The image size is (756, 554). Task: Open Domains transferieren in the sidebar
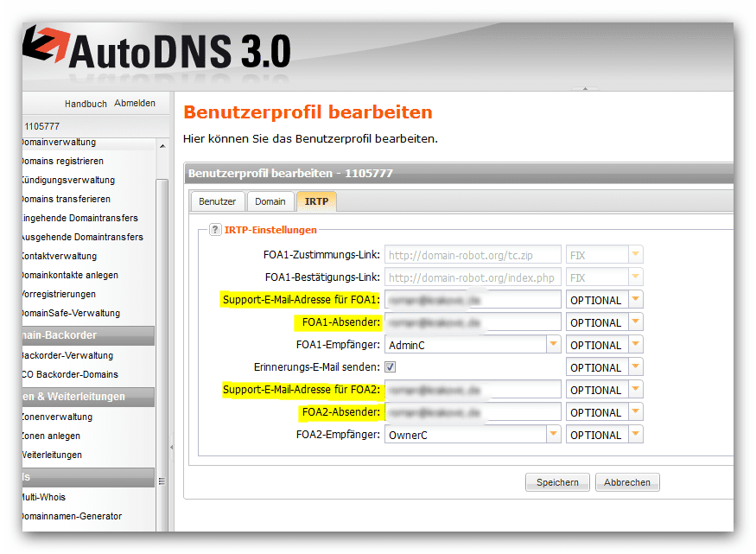point(66,199)
